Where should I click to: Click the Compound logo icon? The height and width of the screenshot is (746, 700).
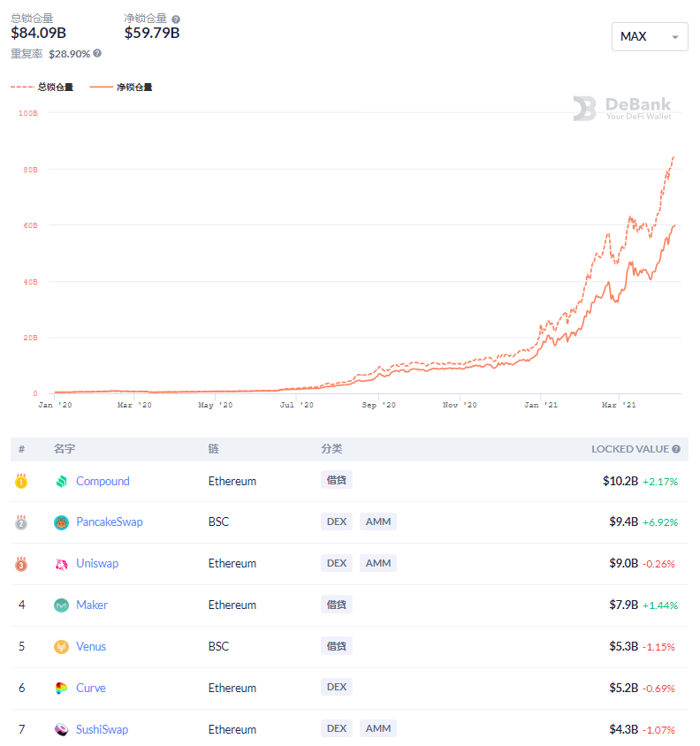click(61, 482)
